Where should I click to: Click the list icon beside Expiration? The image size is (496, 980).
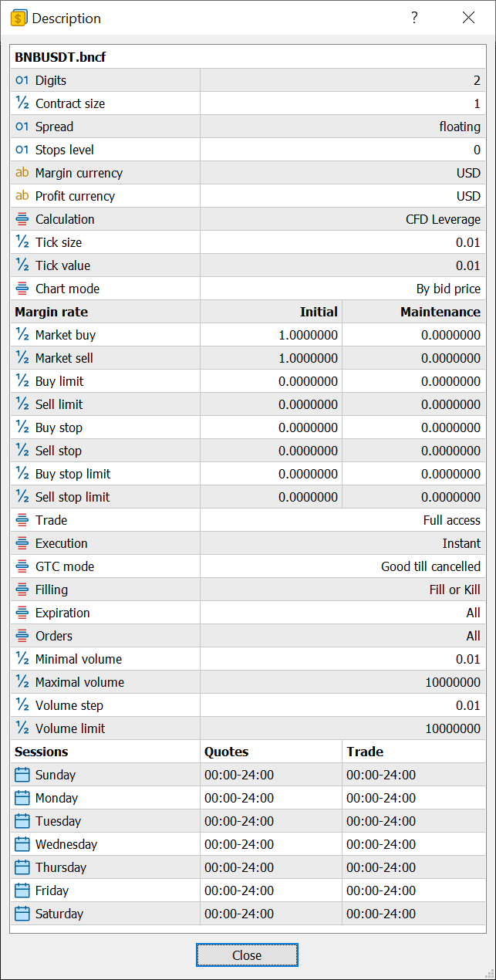22,613
